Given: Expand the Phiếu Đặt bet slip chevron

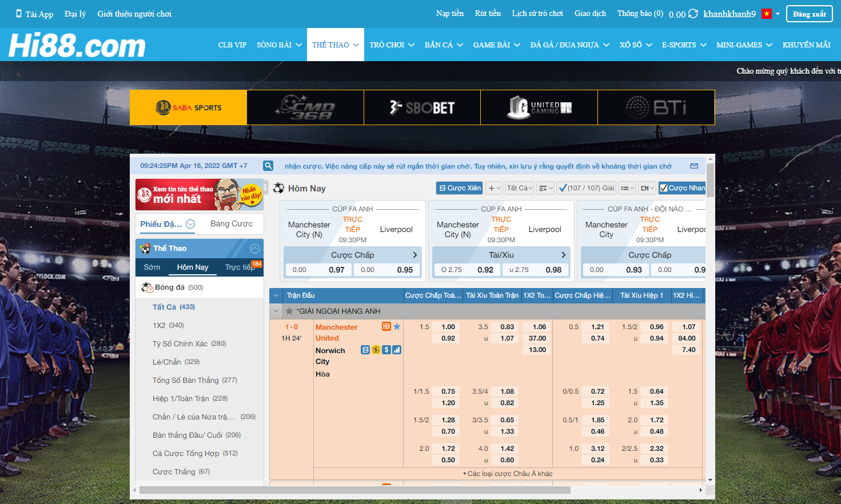Looking at the screenshot, I should click(190, 224).
